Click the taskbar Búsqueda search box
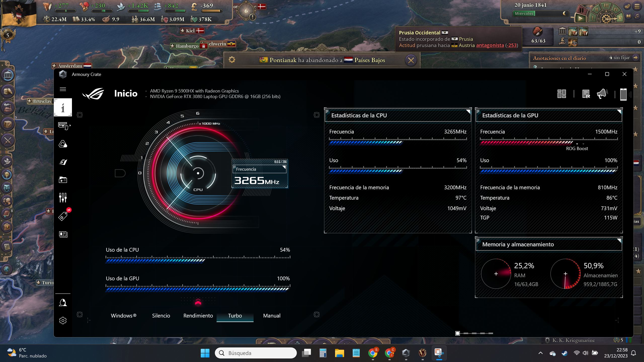This screenshot has width=644, height=362. [256, 353]
